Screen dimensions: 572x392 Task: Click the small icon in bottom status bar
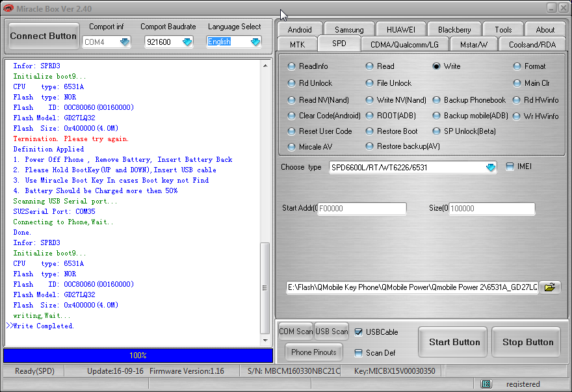click(x=486, y=384)
